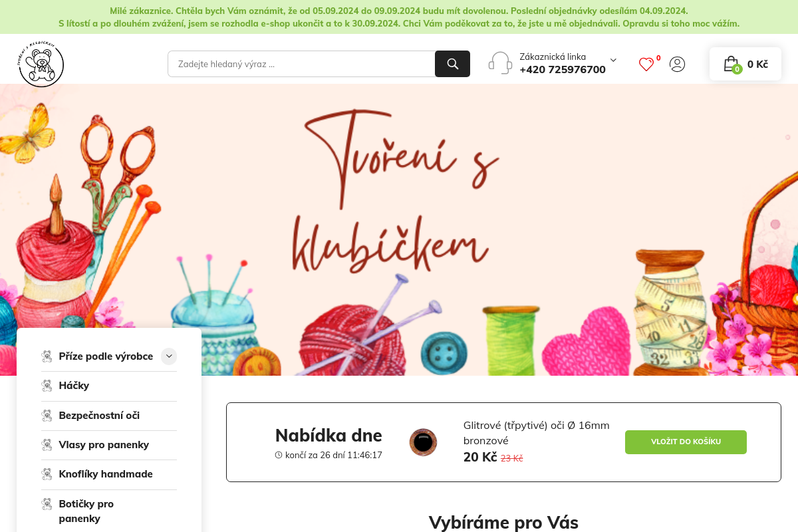Expand the Zákaznická linka dropdown arrow

tap(613, 60)
